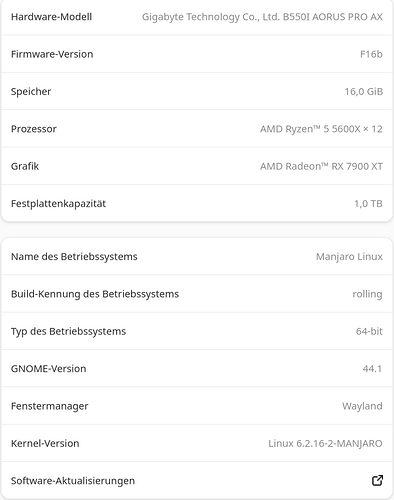Open the Software-Aktualisierungen external link icon

point(377,480)
